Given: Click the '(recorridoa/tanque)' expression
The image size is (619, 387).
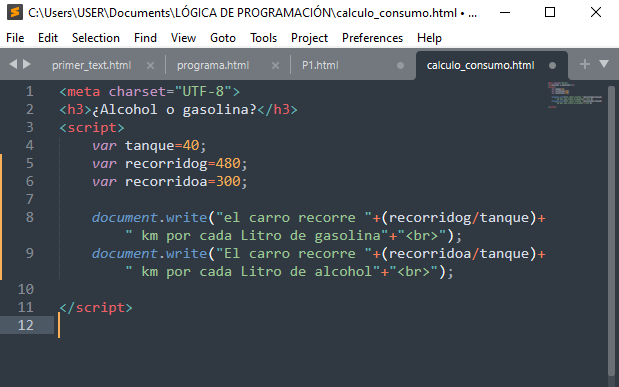Looking at the screenshot, I should pyautogui.click(x=459, y=253).
